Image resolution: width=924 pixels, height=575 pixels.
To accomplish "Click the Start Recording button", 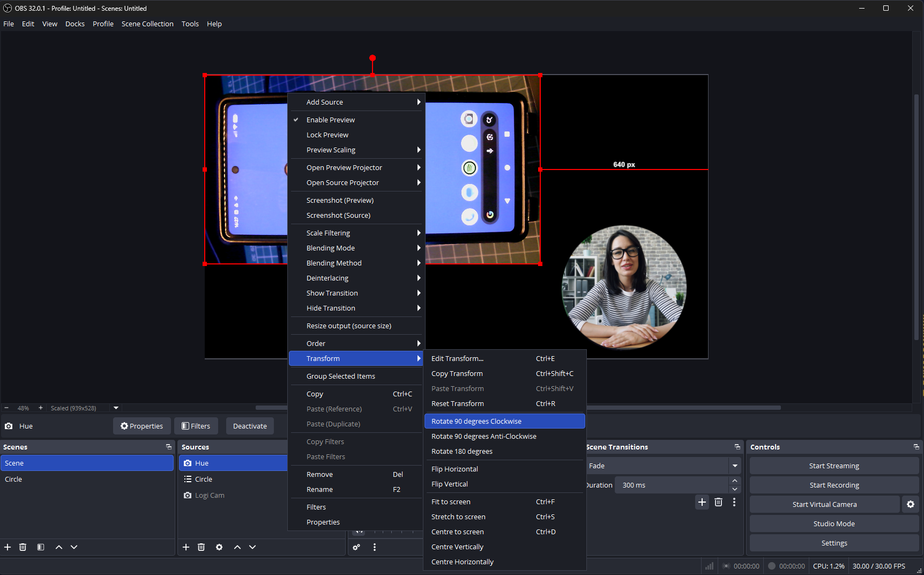I will click(834, 485).
